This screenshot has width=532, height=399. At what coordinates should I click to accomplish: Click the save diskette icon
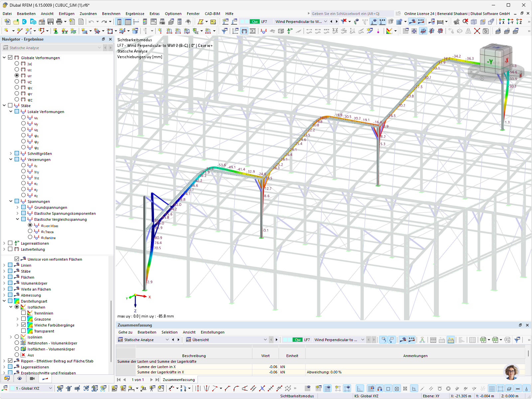[x=51, y=22]
